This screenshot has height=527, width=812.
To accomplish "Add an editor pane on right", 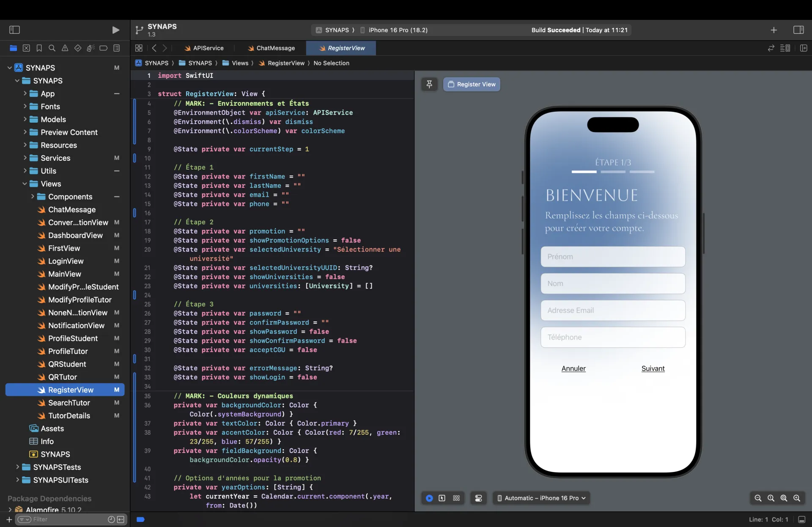I will point(804,48).
